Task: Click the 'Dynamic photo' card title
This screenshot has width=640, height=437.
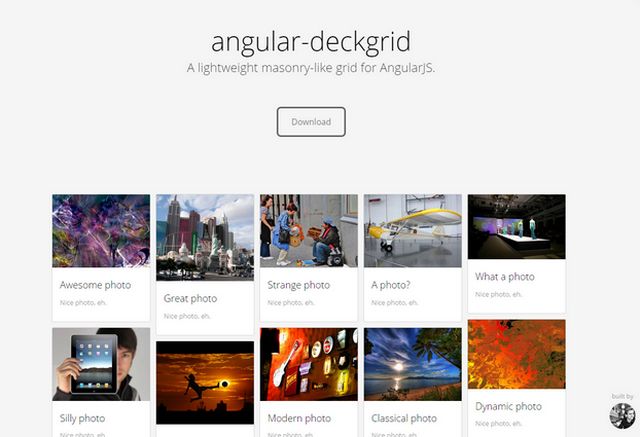Action: point(509,407)
